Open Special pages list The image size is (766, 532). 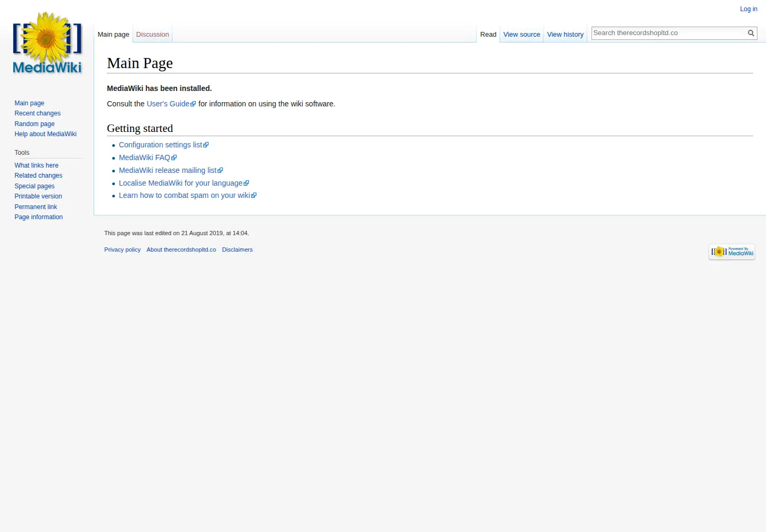[x=35, y=186]
